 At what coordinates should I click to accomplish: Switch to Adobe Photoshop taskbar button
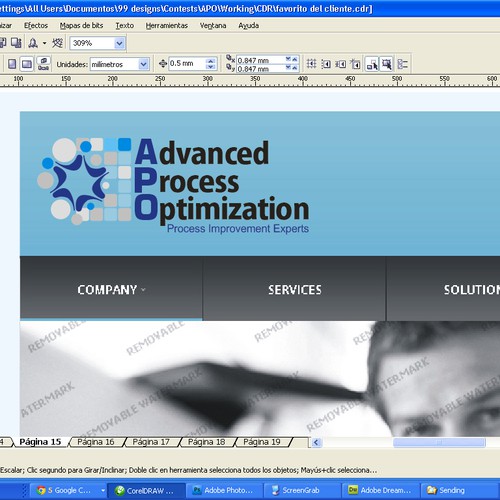224,490
